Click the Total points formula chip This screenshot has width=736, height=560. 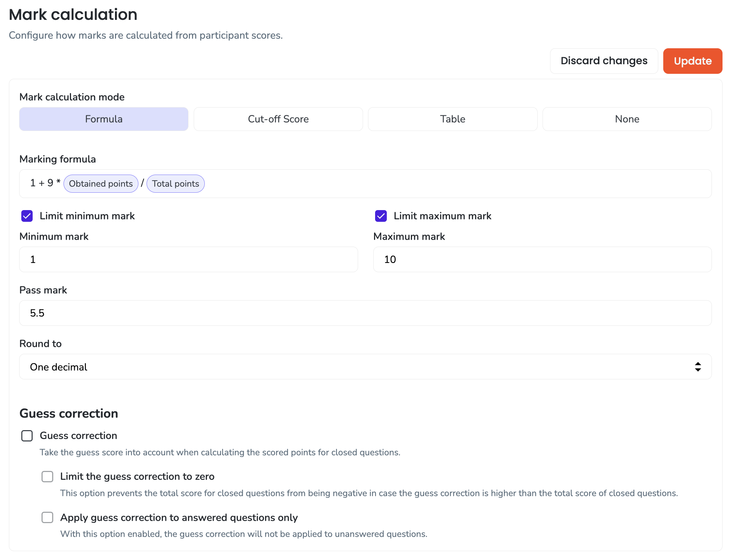pos(175,184)
